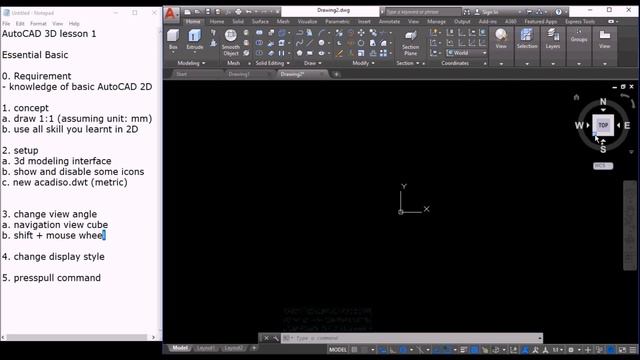The width and height of the screenshot is (640, 360).
Task: Toggle the drawing grid display in status bar
Action: click(x=355, y=350)
